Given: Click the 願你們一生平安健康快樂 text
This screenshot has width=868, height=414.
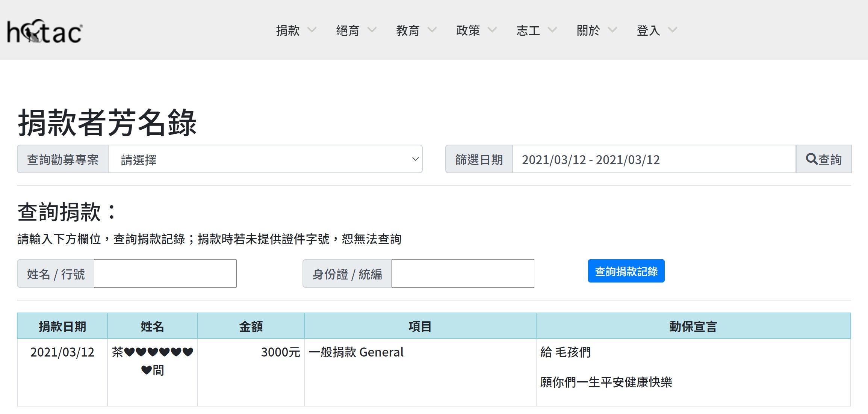Looking at the screenshot, I should (x=606, y=382).
